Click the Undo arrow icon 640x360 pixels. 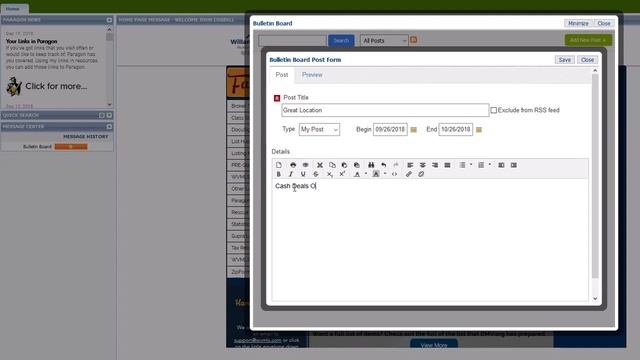coord(384,165)
